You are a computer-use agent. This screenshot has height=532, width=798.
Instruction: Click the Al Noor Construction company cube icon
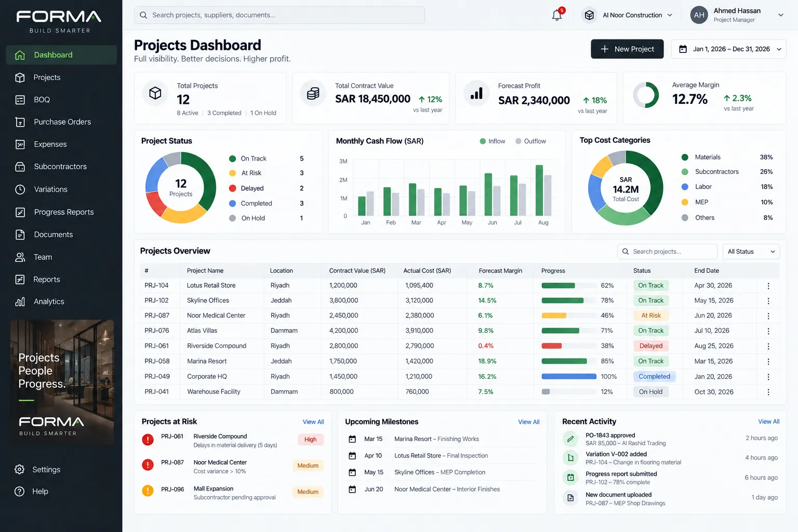click(589, 15)
